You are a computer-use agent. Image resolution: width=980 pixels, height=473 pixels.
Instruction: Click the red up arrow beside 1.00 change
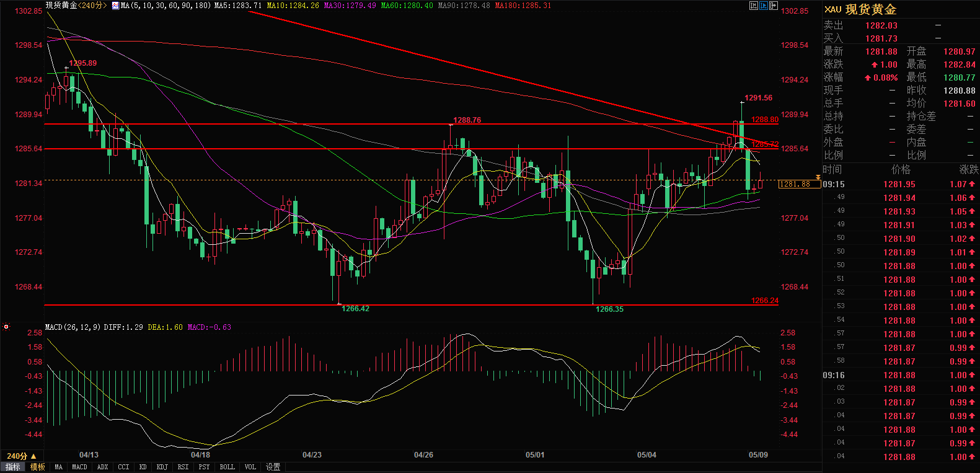[874, 65]
